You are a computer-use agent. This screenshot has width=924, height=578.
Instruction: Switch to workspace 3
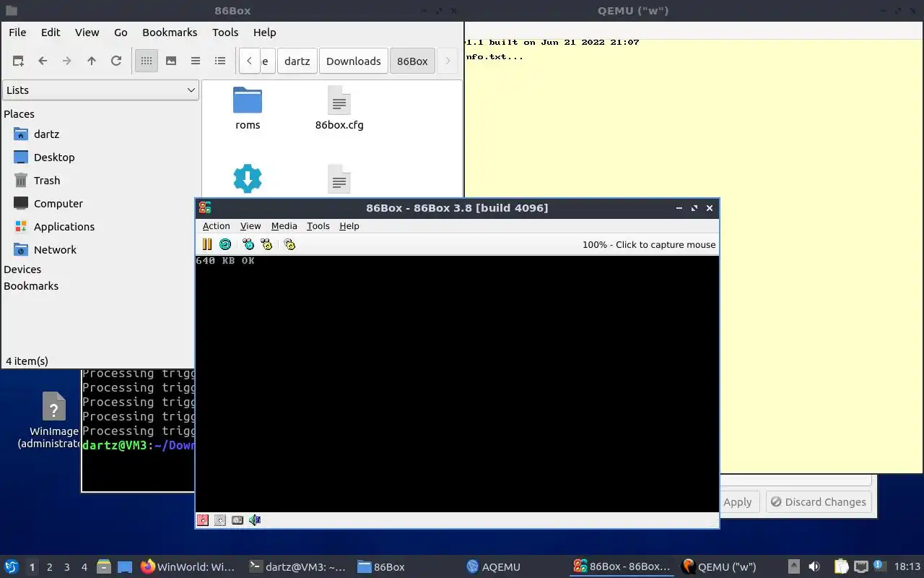(x=67, y=567)
